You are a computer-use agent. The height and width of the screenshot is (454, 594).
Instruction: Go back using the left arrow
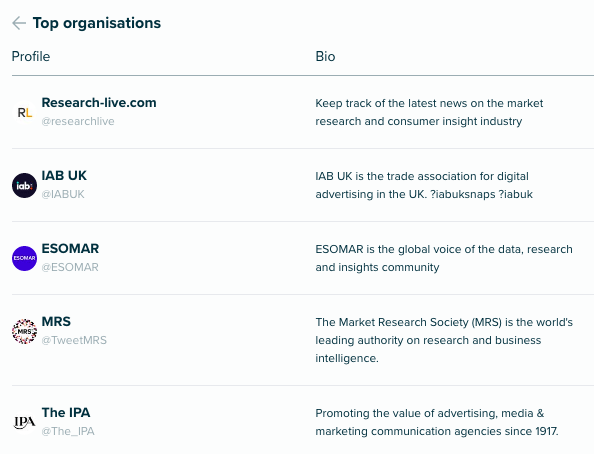tap(19, 23)
